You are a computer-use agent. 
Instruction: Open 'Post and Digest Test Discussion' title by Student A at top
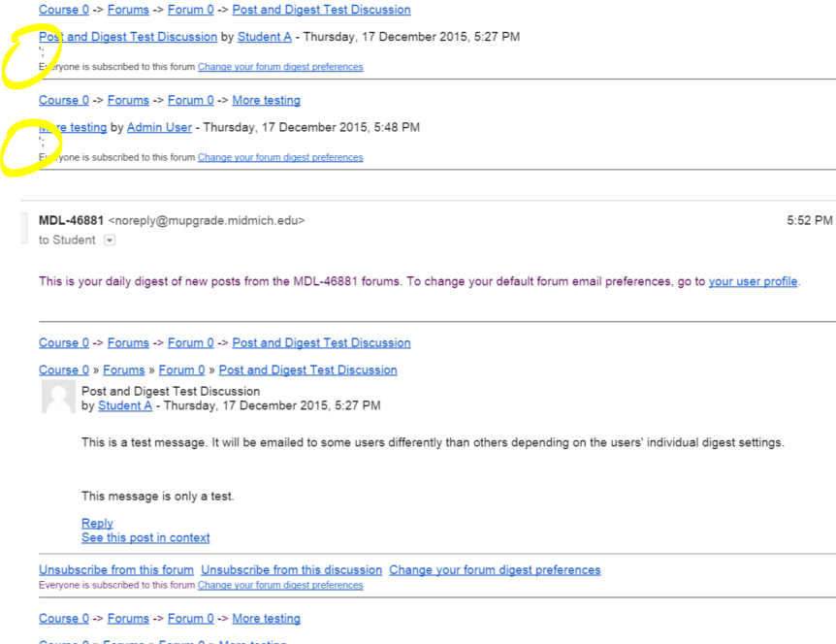(128, 37)
